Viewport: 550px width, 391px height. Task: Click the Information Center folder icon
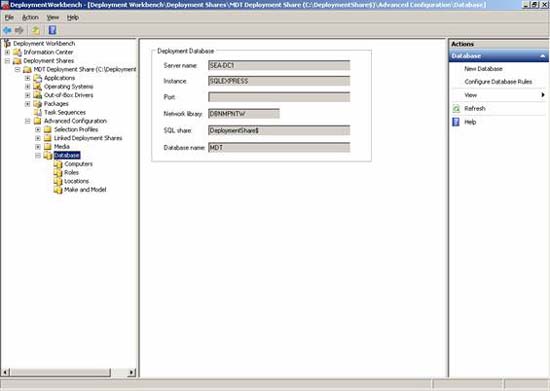point(17,52)
